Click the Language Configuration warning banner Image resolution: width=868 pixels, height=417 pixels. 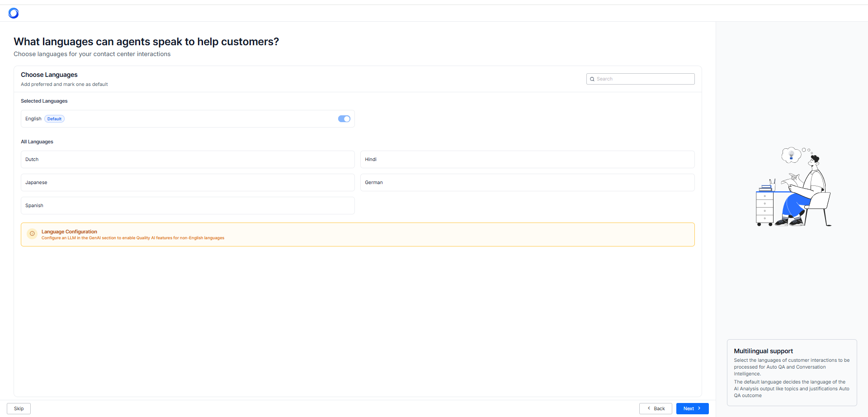pos(357,234)
